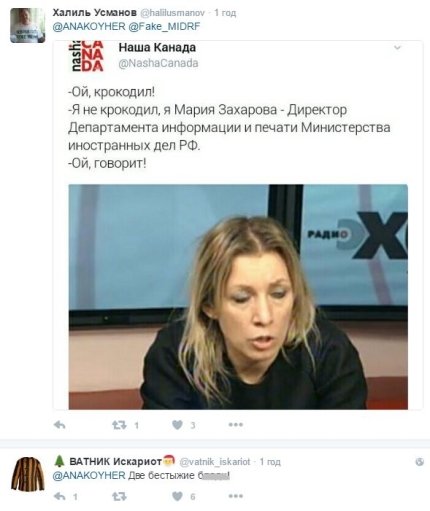Open the Наша Канада logo avatar

(x=87, y=56)
